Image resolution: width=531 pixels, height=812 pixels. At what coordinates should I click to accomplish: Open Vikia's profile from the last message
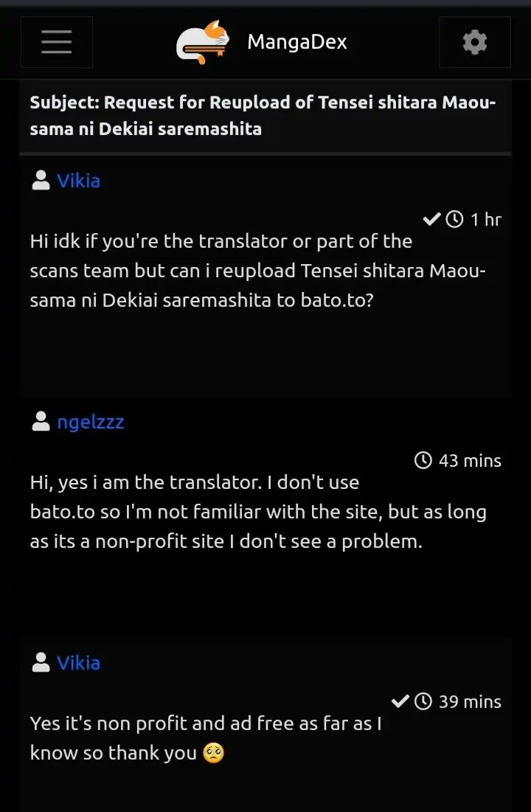78,663
